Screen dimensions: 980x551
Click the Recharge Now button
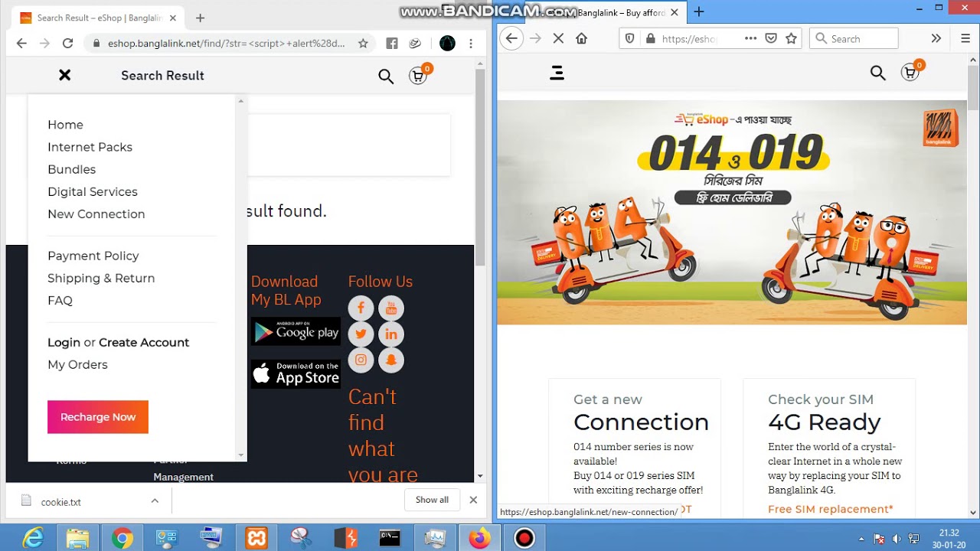coord(98,417)
